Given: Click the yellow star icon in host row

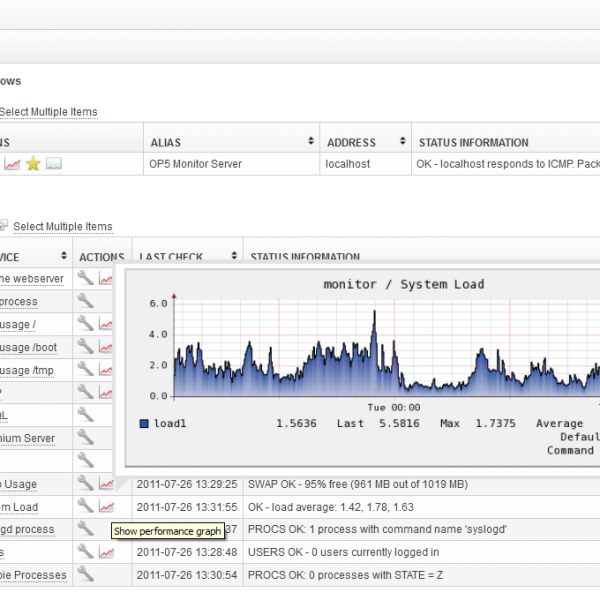Looking at the screenshot, I should point(33,164).
